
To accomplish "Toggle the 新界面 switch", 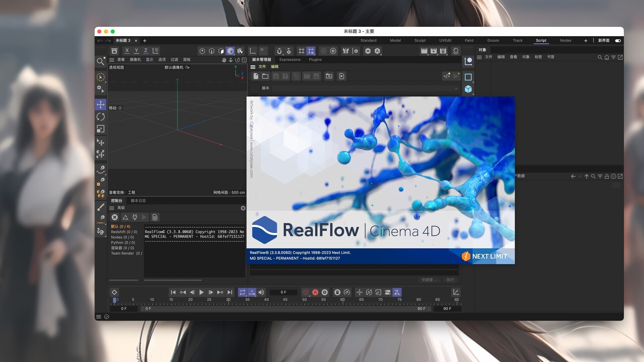I will point(618,41).
